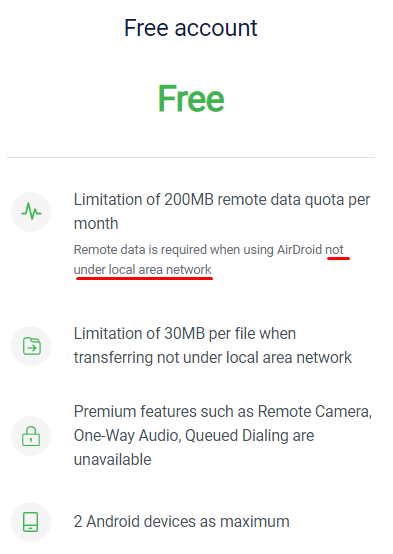Image resolution: width=393 pixels, height=554 pixels.
Task: Click the horizontal divider below Free price
Action: coord(191,157)
